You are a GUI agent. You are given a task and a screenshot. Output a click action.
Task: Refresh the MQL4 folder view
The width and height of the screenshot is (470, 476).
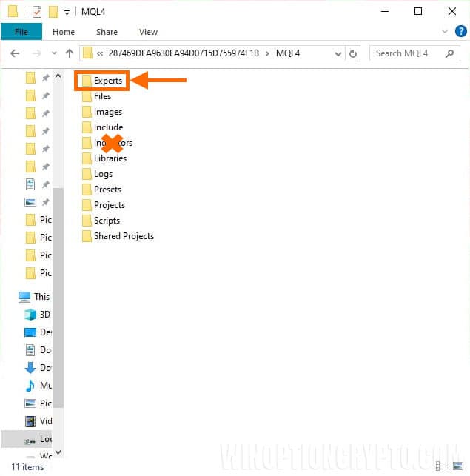pyautogui.click(x=353, y=53)
